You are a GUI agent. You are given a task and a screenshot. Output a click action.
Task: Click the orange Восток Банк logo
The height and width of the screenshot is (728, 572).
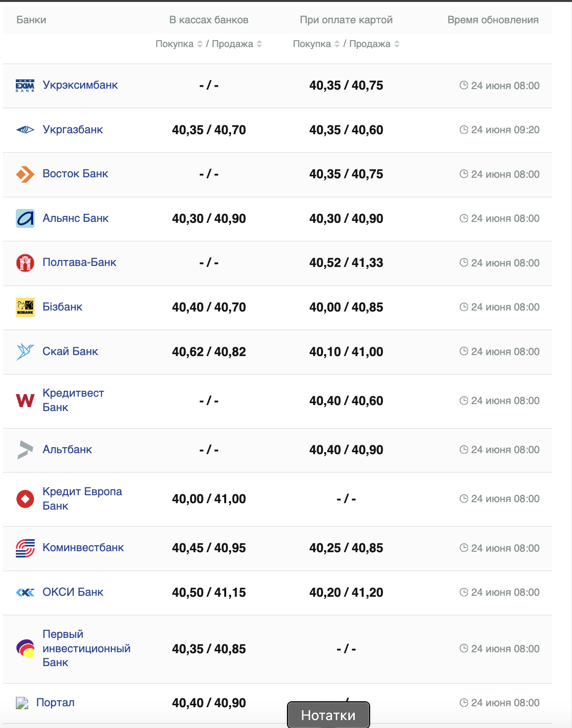25,174
